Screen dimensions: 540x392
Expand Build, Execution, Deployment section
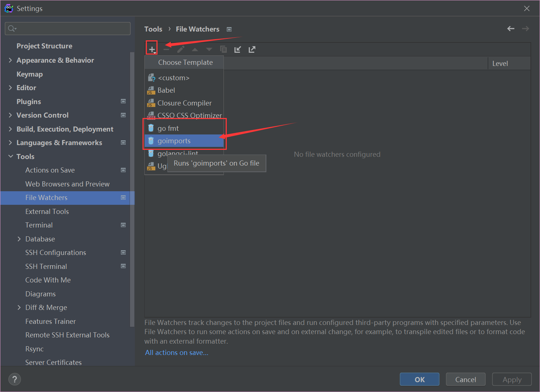pyautogui.click(x=10, y=129)
